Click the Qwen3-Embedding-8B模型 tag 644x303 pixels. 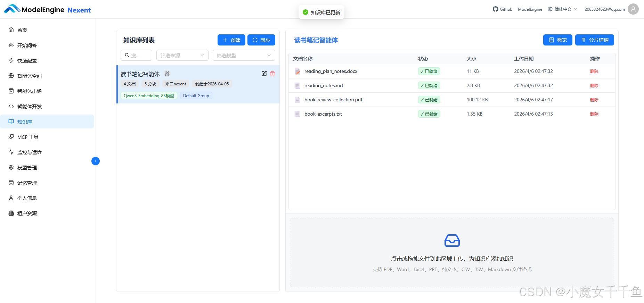tap(149, 95)
